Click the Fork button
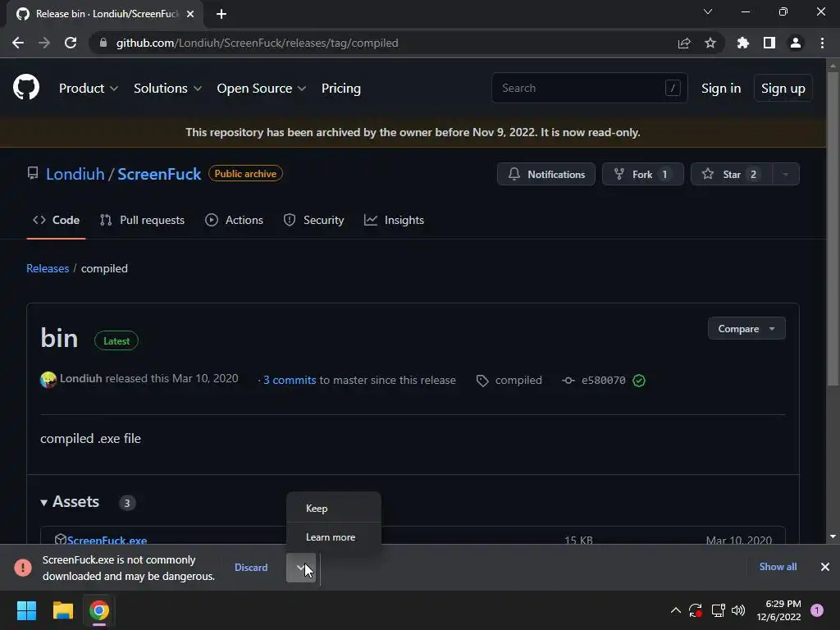The width and height of the screenshot is (840, 630). coord(643,174)
